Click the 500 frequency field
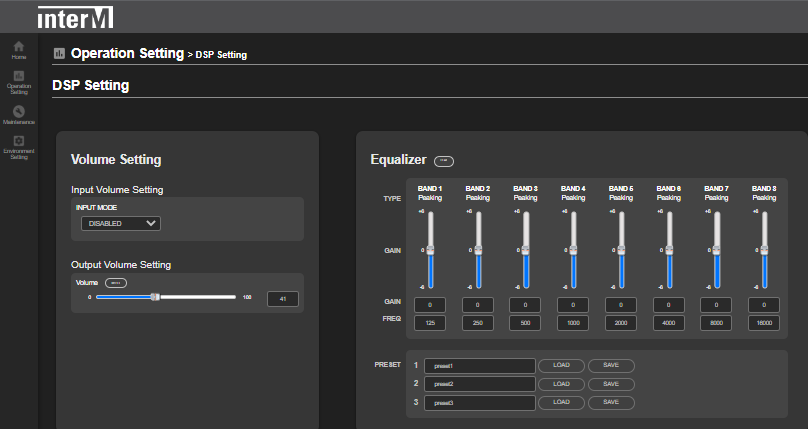This screenshot has height=429, width=808. click(525, 323)
